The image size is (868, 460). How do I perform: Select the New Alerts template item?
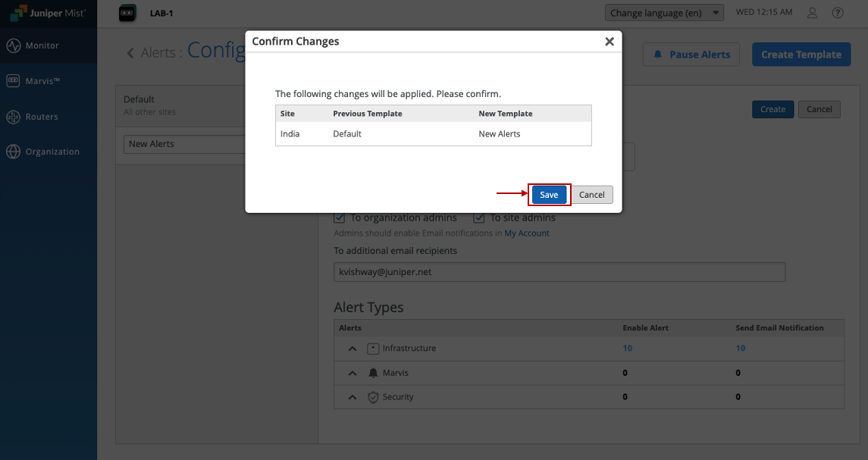coord(182,144)
